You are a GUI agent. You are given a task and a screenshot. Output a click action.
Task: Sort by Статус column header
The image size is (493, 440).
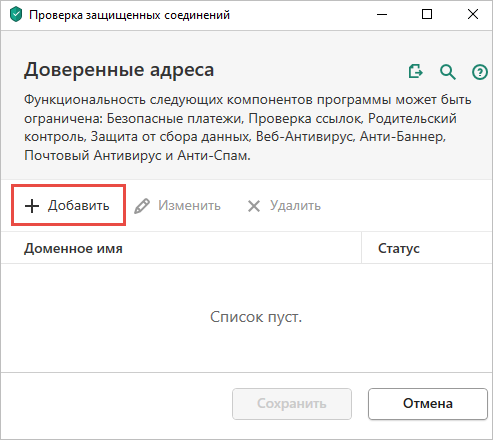[x=427, y=248]
